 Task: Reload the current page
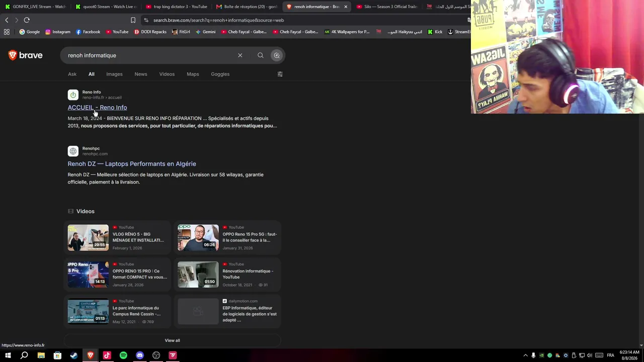tap(27, 20)
